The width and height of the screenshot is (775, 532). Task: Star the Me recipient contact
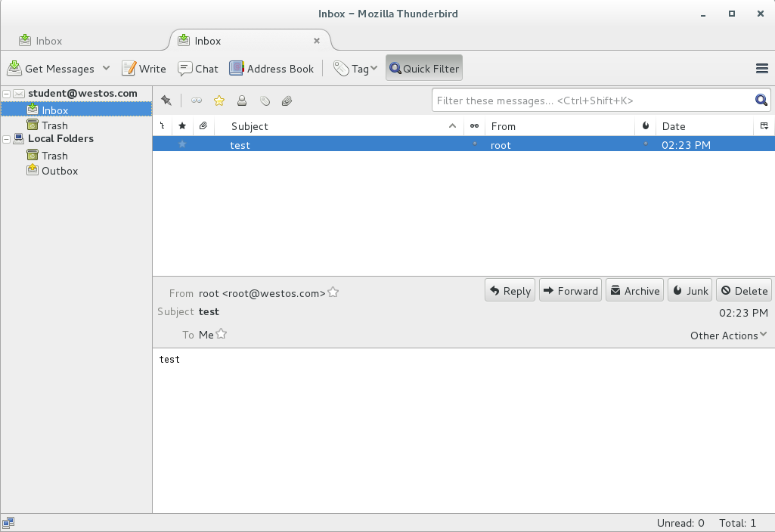(222, 334)
